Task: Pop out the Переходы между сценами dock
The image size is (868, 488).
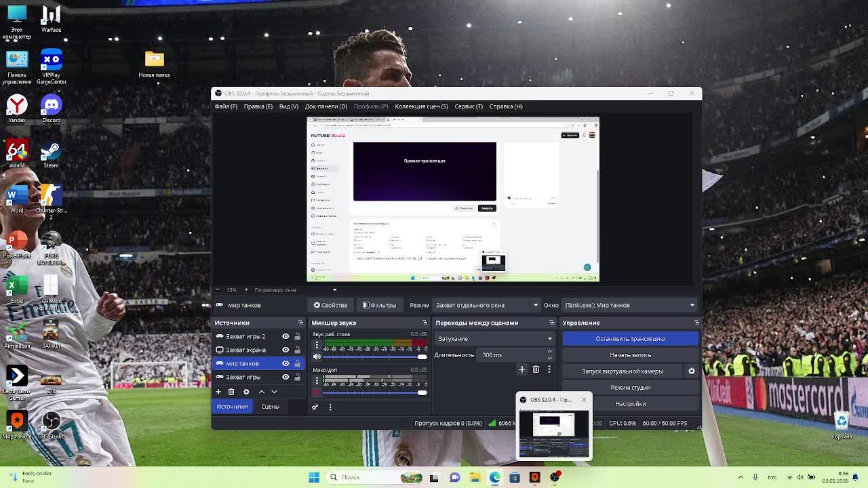Action: tap(551, 323)
